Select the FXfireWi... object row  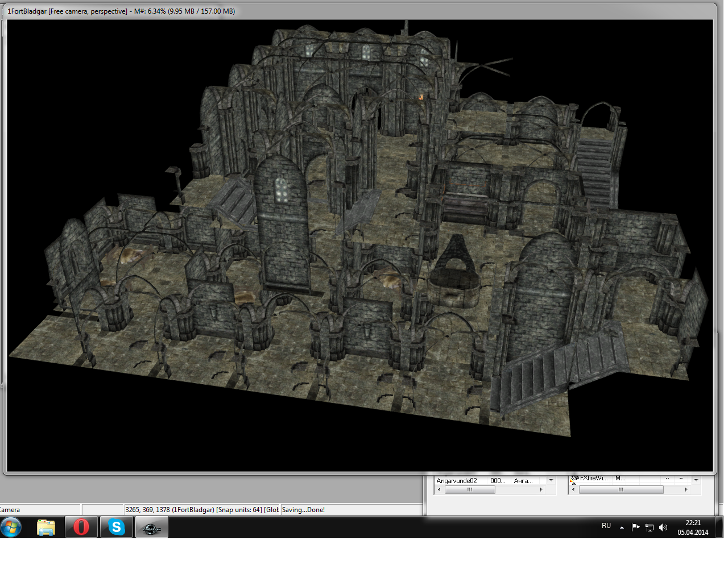point(594,479)
